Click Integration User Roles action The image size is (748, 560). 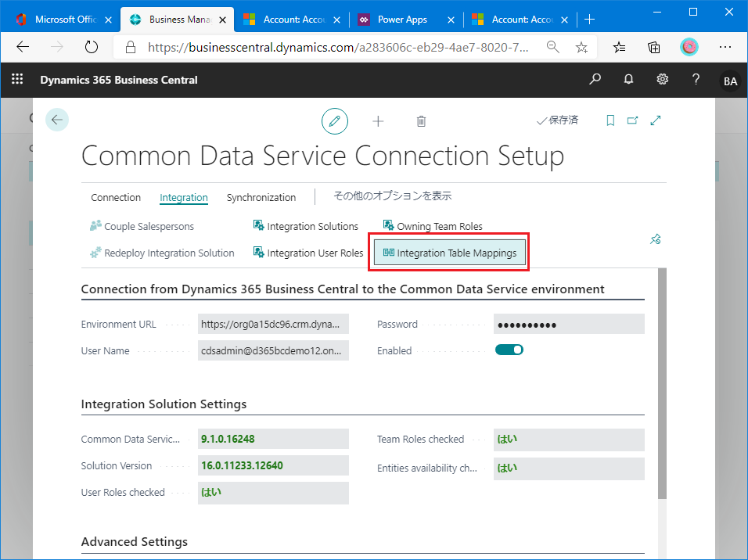tap(308, 253)
